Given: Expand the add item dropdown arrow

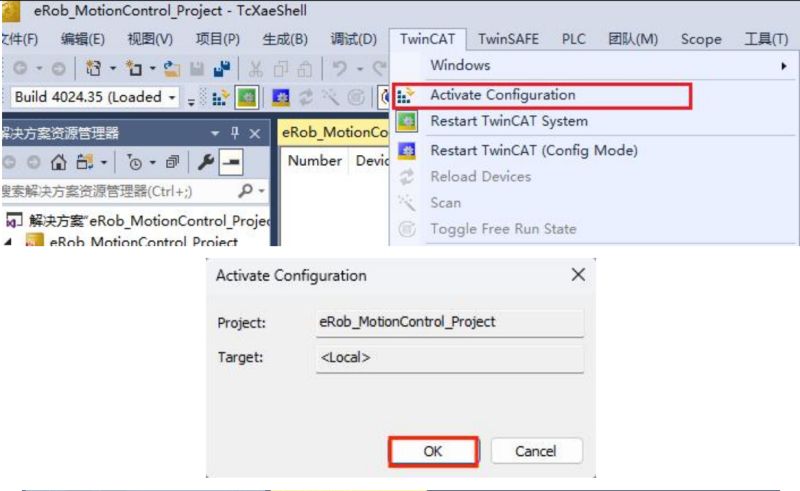Looking at the screenshot, I should pyautogui.click(x=152, y=68).
